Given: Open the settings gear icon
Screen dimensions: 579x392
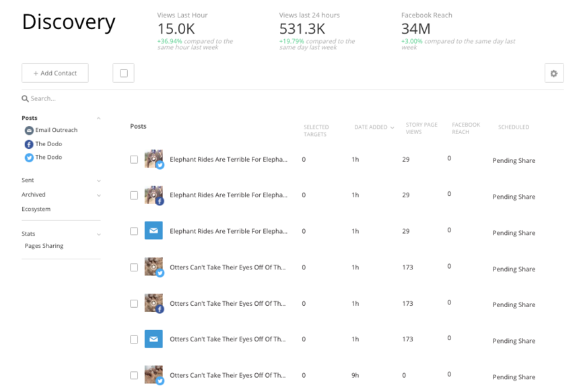Looking at the screenshot, I should coord(553,73).
